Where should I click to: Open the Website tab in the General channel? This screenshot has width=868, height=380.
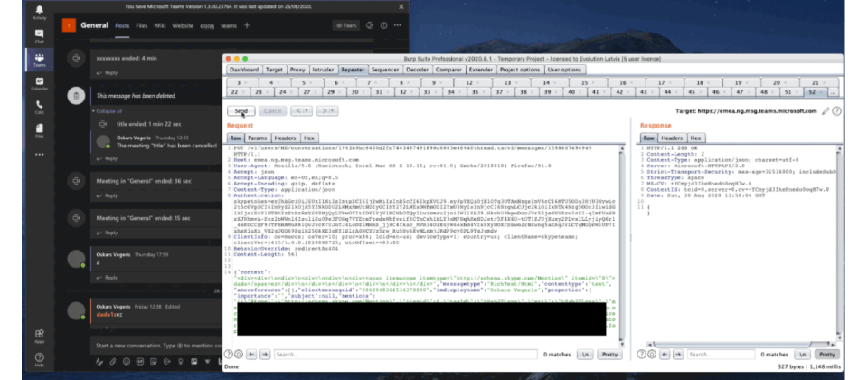click(x=183, y=25)
